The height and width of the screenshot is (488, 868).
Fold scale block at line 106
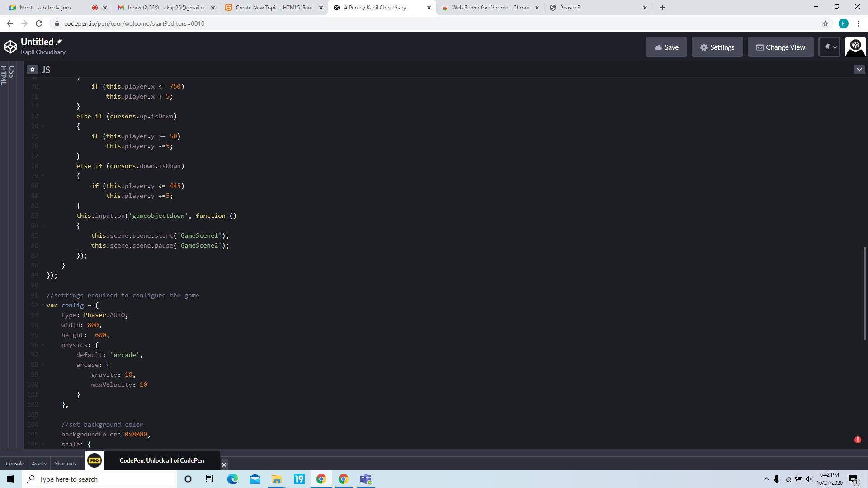43,445
